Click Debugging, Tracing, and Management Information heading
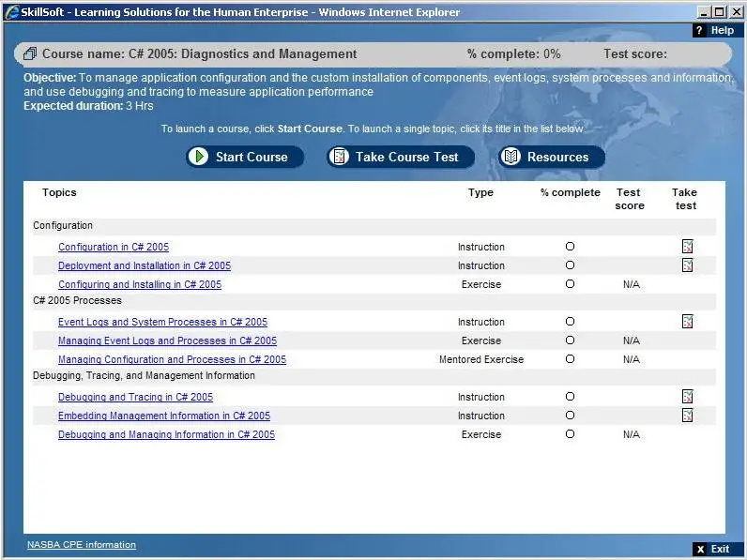Image resolution: width=747 pixels, height=560 pixels. click(144, 376)
